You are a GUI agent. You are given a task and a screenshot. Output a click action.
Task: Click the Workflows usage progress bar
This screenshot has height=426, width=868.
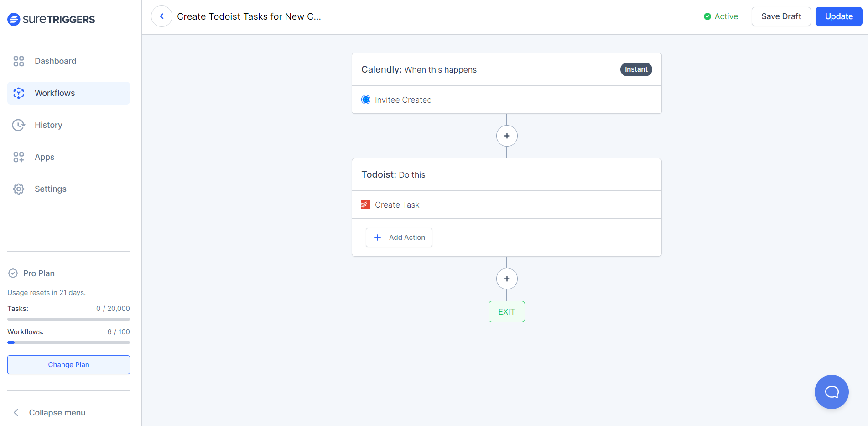click(68, 342)
